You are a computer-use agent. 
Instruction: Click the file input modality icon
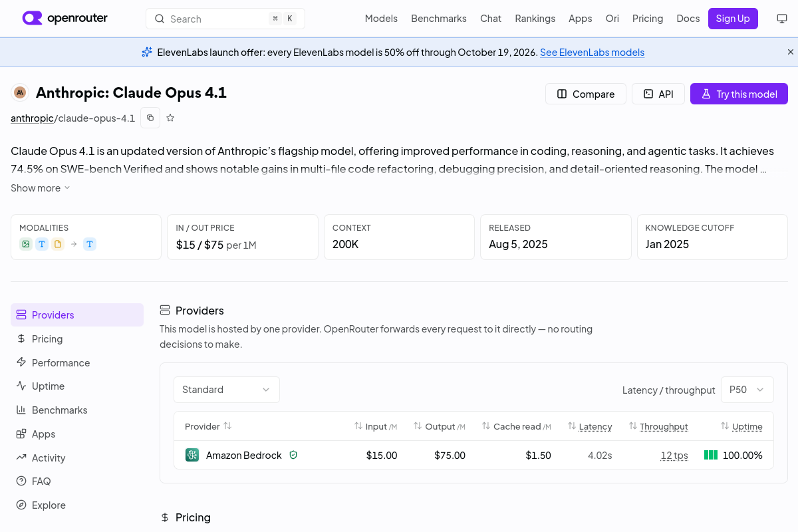pyautogui.click(x=58, y=244)
